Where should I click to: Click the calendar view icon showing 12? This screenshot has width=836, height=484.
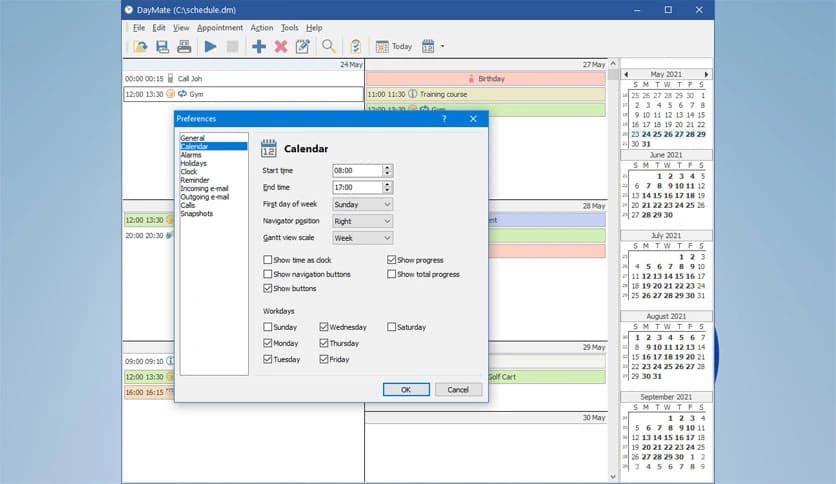tap(428, 47)
